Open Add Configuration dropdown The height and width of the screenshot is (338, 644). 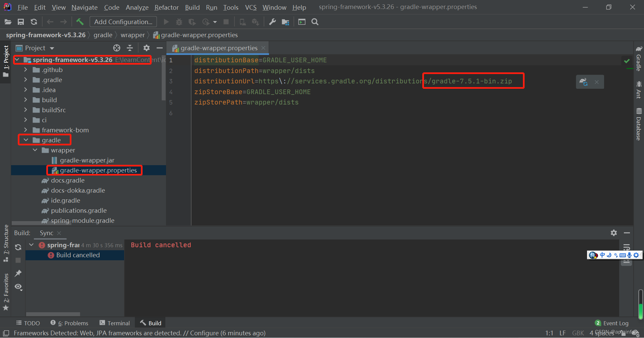click(x=123, y=22)
